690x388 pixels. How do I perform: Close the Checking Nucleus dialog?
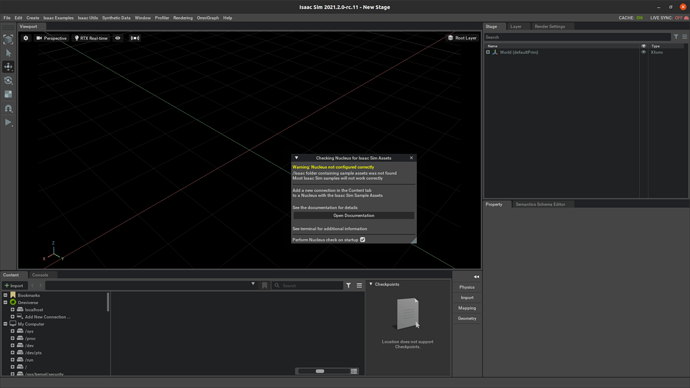(x=411, y=158)
